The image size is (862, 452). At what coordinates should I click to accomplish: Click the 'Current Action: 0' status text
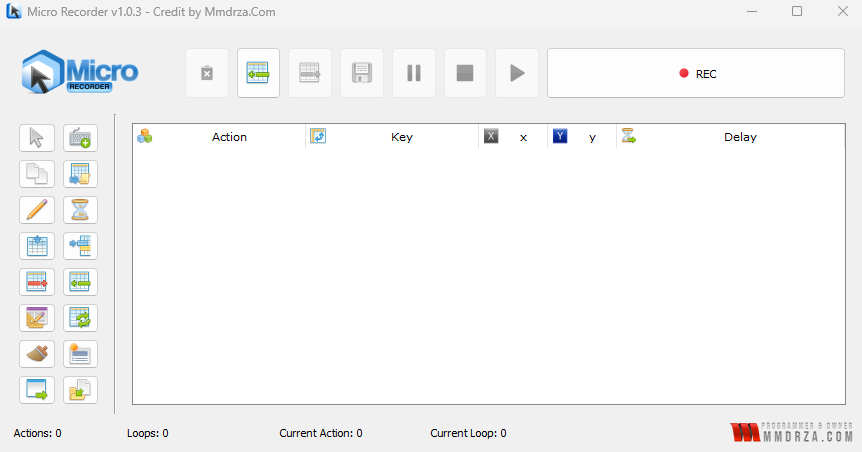click(321, 433)
